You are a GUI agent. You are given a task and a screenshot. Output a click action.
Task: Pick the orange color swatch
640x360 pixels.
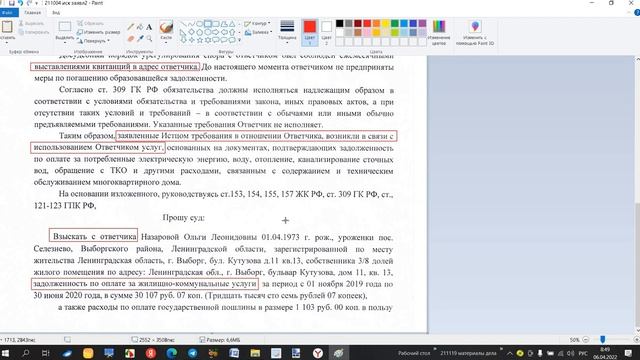[376, 23]
